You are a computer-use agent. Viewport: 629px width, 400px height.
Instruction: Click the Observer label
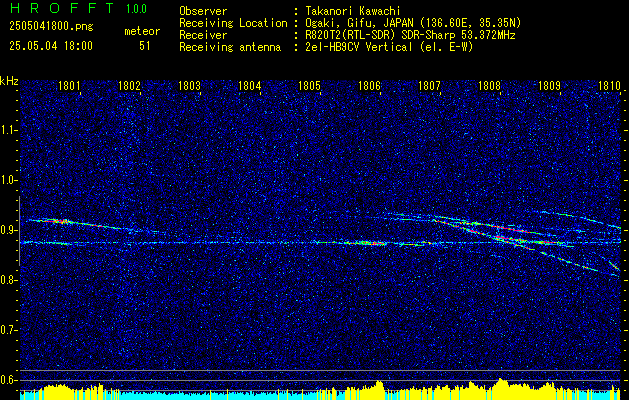click(203, 11)
